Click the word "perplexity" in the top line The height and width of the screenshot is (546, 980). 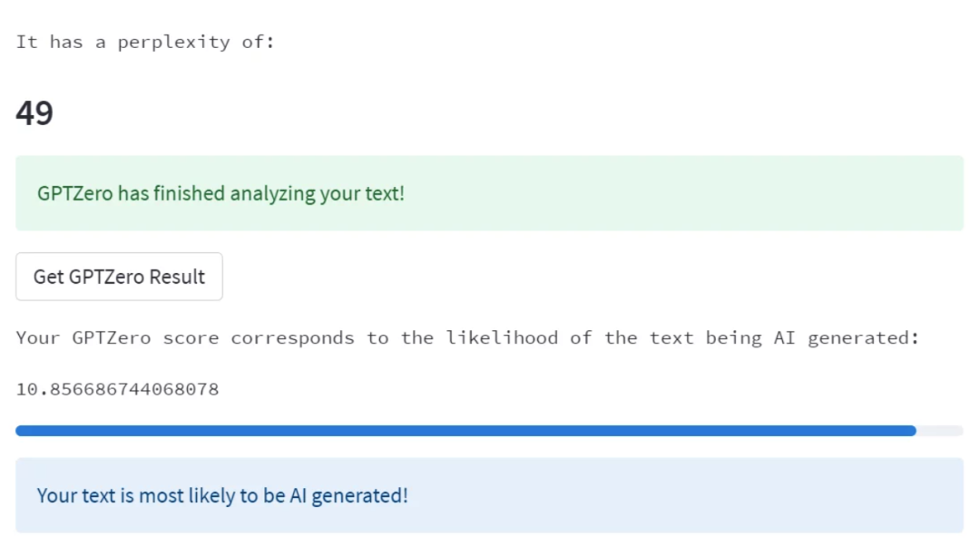point(173,42)
